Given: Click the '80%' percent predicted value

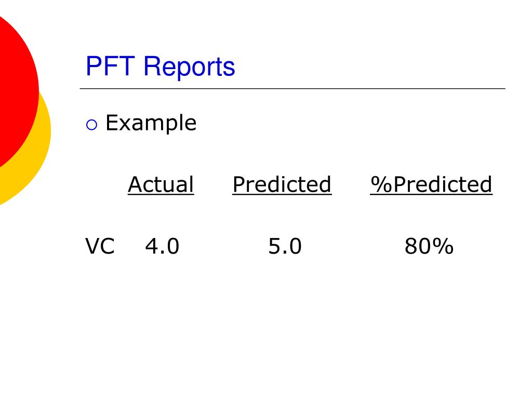Looking at the screenshot, I should (x=429, y=246).
